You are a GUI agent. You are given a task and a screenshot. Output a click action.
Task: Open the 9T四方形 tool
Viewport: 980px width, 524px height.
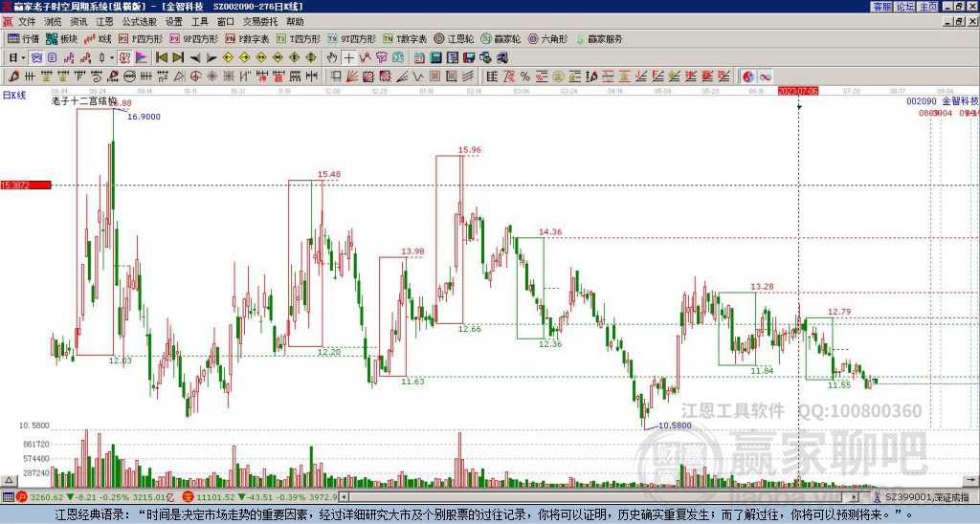(x=352, y=38)
